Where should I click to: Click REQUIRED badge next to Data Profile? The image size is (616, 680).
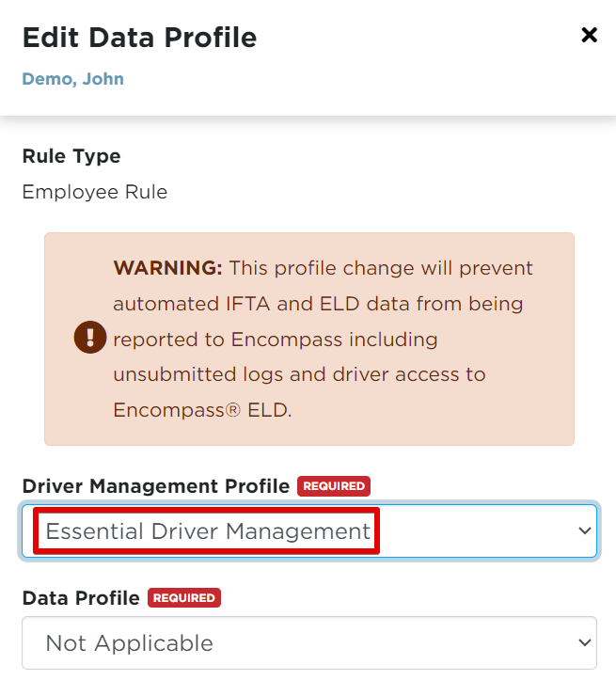click(x=184, y=598)
